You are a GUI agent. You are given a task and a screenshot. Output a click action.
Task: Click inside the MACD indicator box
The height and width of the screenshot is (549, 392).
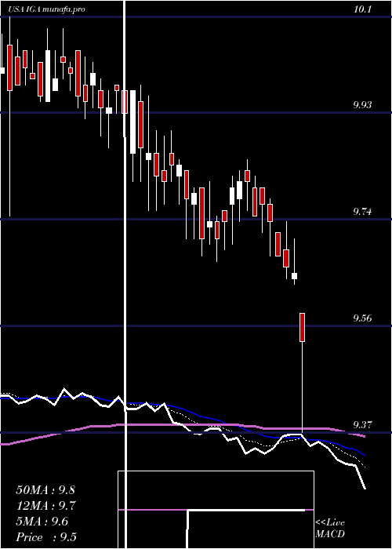click(216, 510)
